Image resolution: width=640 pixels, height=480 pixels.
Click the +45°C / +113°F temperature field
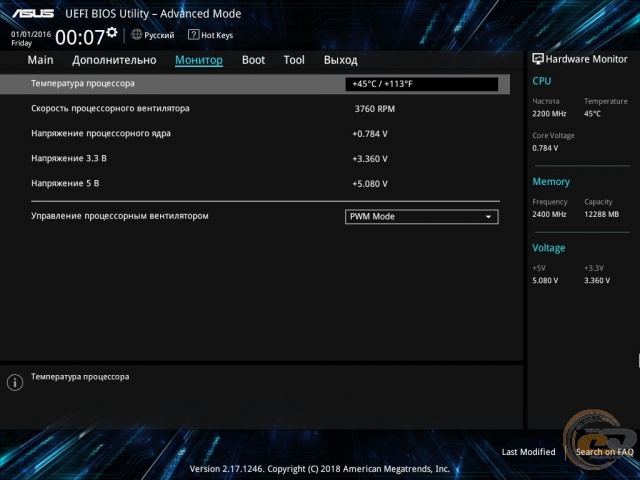click(422, 84)
